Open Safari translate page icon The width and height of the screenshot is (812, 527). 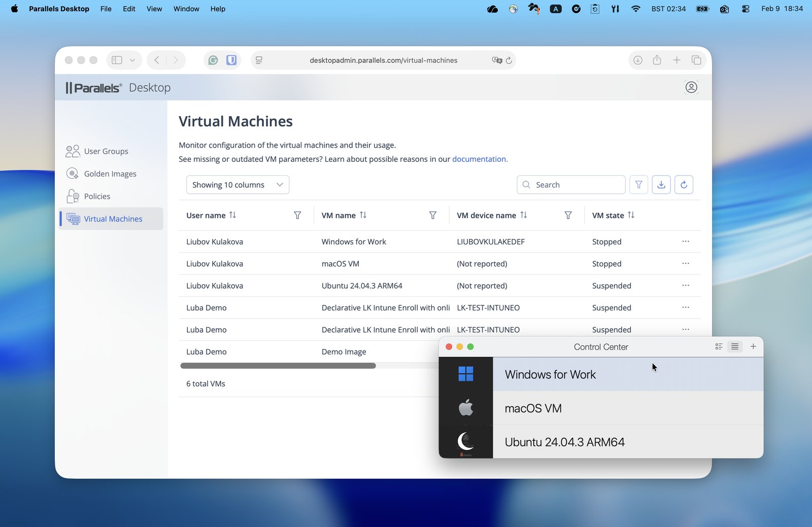497,60
